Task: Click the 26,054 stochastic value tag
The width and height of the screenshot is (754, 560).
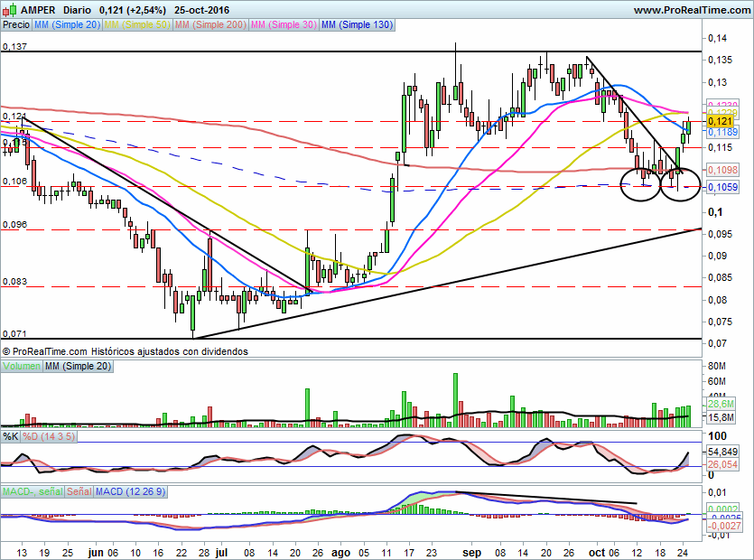Action: (x=722, y=464)
